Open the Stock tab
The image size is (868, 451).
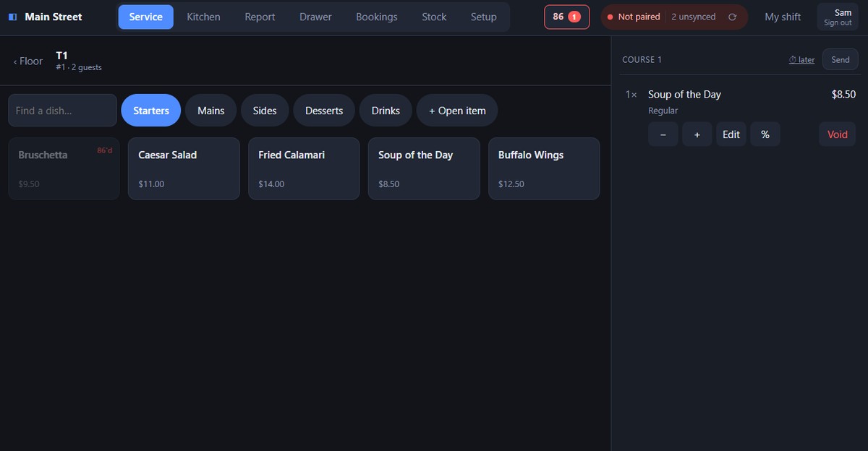click(x=434, y=17)
